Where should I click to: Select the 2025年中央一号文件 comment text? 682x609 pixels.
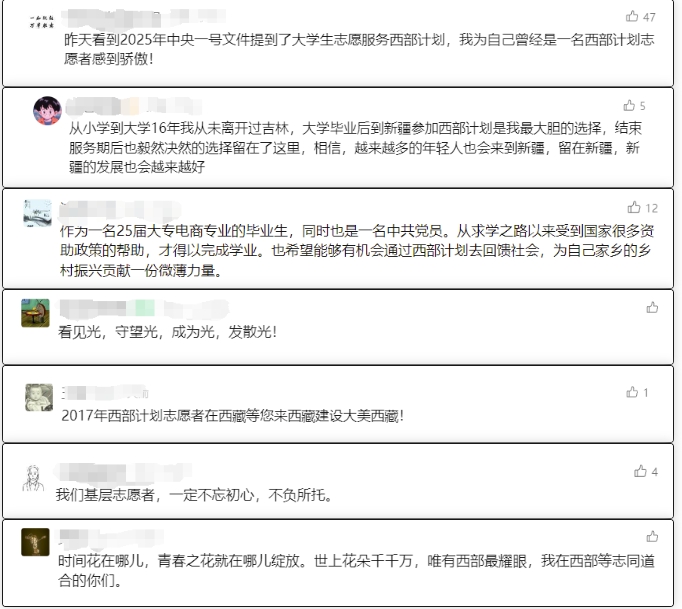click(x=359, y=49)
